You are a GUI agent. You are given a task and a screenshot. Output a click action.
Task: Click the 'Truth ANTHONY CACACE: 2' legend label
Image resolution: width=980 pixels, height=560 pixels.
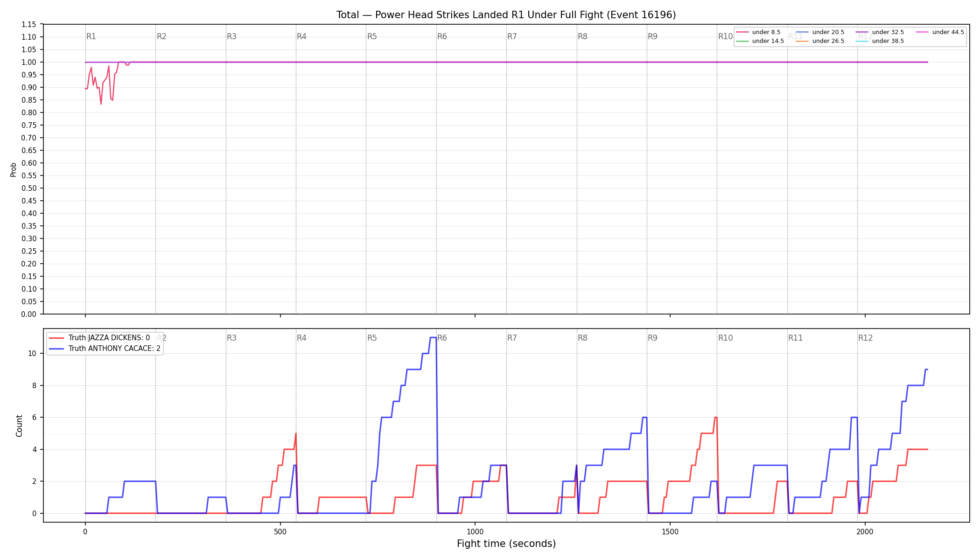[114, 349]
